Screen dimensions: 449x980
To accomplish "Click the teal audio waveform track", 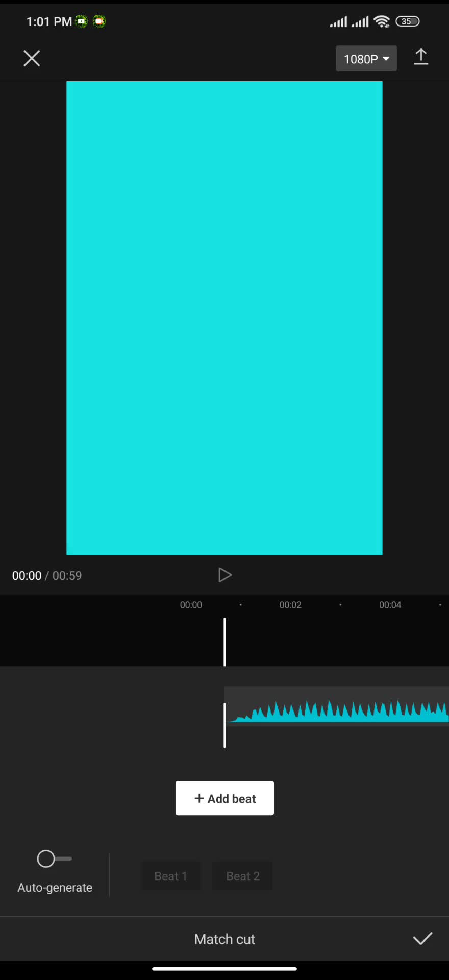I will click(x=337, y=707).
